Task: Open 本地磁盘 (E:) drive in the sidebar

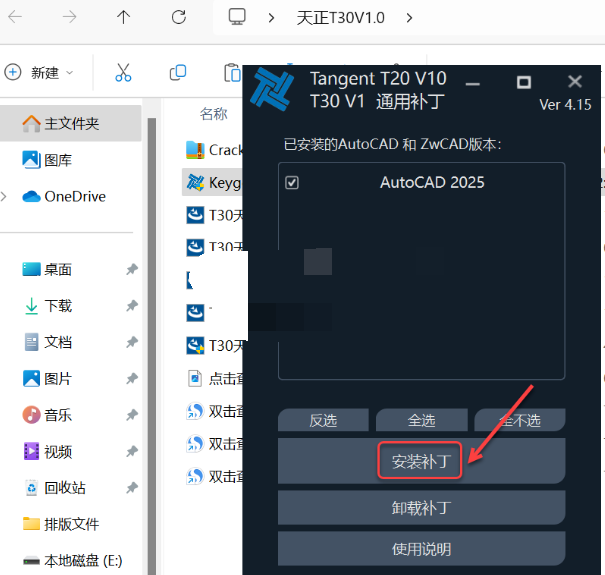Action: point(73,560)
